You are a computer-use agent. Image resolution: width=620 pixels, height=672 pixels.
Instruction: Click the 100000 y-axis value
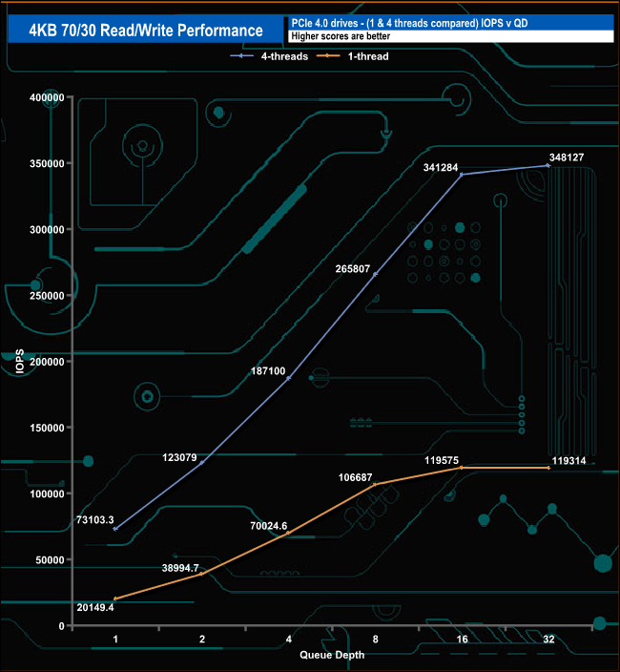pos(47,493)
